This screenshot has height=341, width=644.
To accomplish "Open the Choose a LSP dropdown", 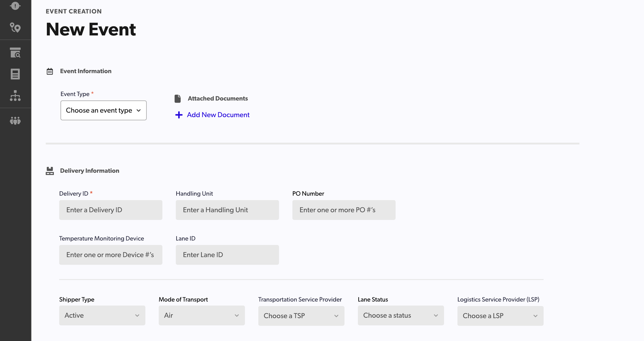I will point(500,316).
